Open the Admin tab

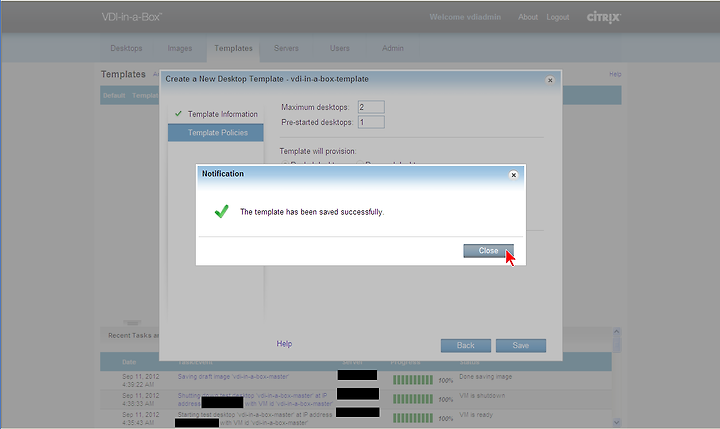[393, 48]
